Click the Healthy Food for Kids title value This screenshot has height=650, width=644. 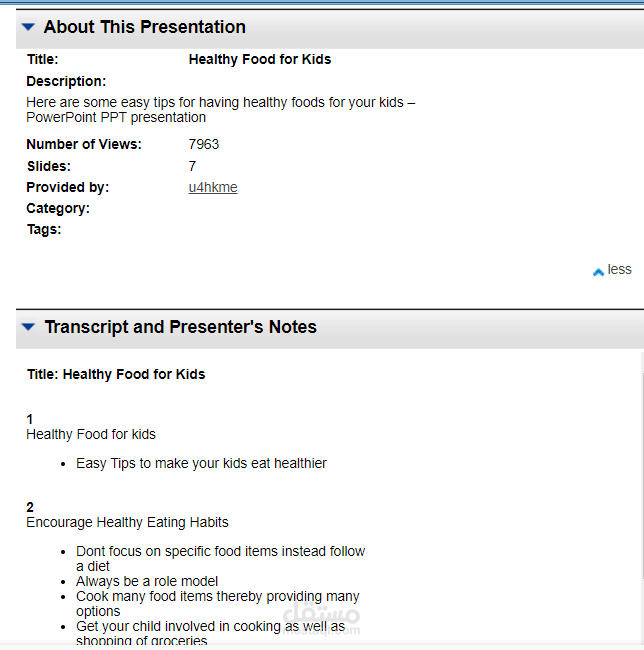(x=260, y=59)
